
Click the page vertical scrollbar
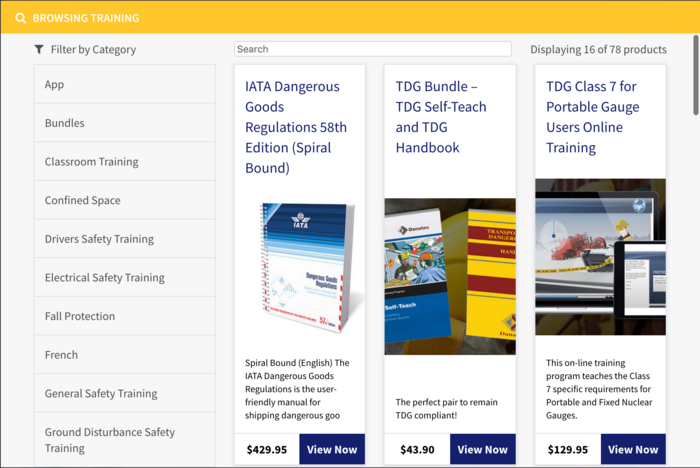point(696,75)
